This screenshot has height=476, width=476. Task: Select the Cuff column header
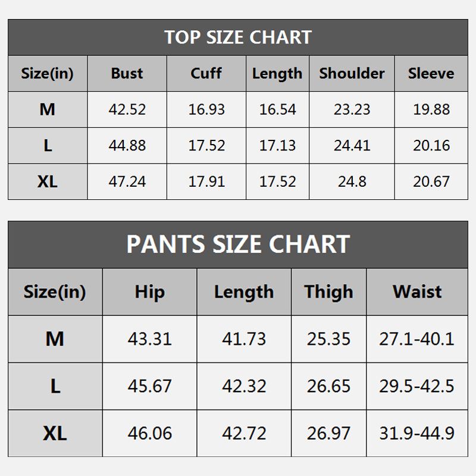[x=206, y=74]
